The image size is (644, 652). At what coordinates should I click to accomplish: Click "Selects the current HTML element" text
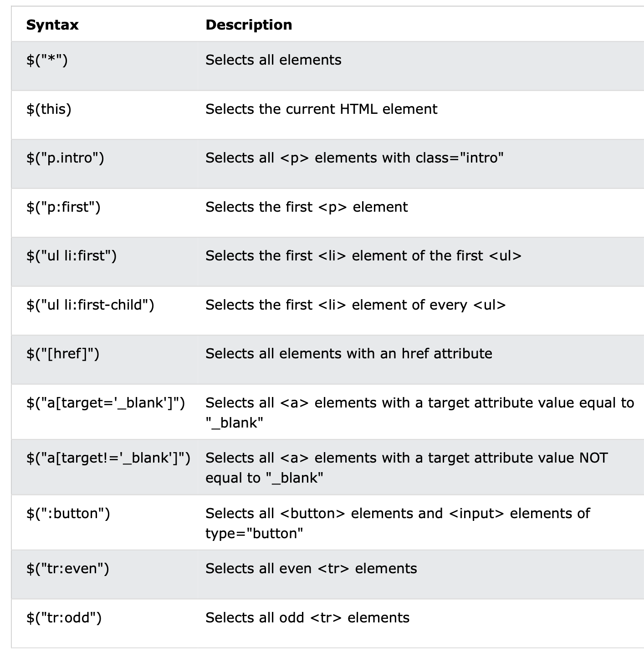[x=321, y=109]
